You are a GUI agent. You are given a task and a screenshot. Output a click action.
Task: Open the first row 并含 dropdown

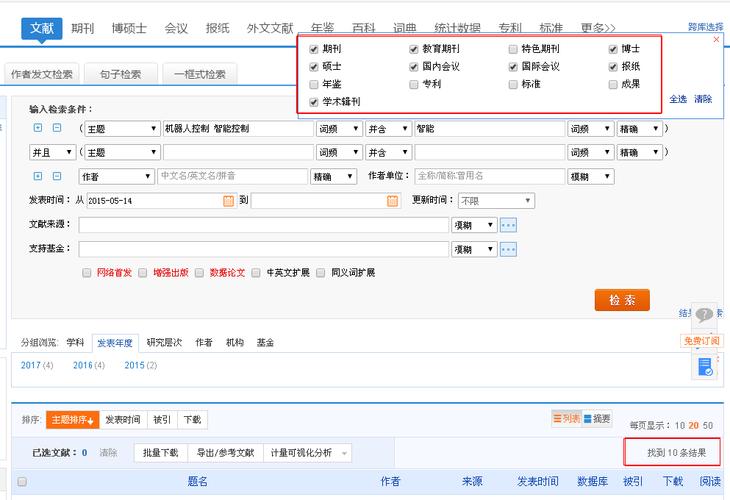point(388,128)
